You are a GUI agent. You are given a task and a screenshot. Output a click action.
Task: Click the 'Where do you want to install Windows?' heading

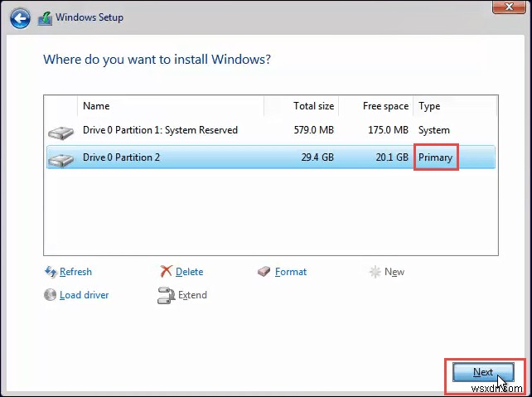pyautogui.click(x=157, y=60)
